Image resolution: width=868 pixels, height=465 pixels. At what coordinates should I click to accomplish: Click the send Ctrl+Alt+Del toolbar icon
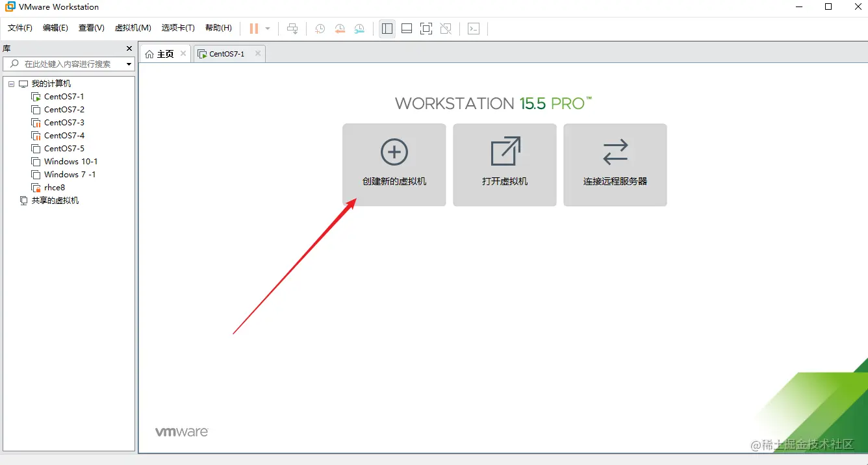292,29
